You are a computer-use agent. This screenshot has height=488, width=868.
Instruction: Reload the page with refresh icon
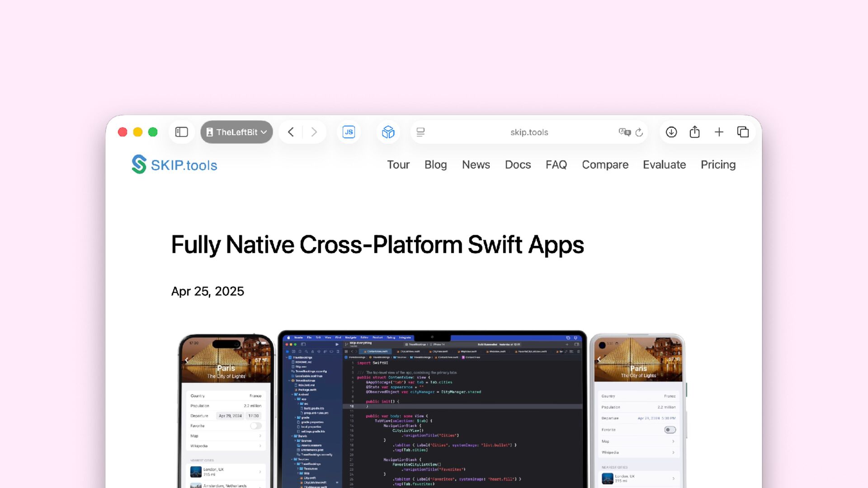point(639,132)
